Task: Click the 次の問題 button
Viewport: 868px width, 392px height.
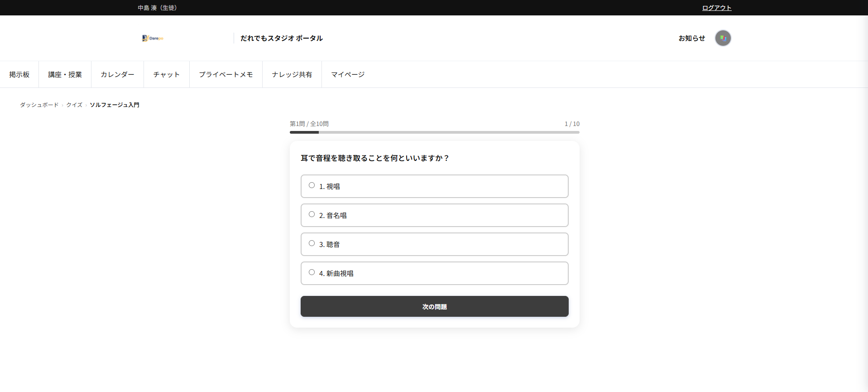Action: (435, 306)
